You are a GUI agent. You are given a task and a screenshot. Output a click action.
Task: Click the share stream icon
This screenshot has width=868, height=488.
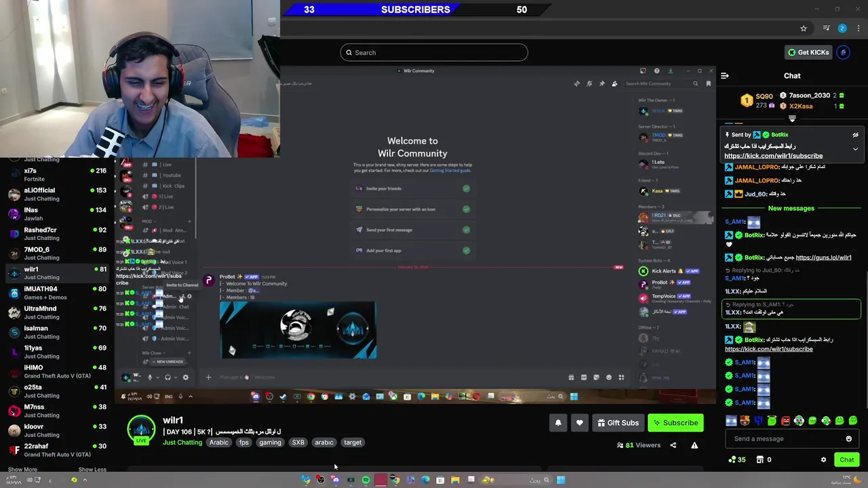pos(673,445)
